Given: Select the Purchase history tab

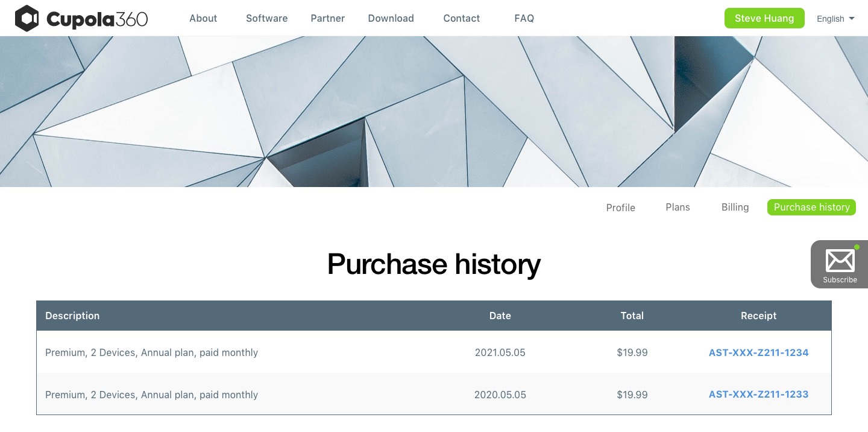Looking at the screenshot, I should click(x=811, y=207).
